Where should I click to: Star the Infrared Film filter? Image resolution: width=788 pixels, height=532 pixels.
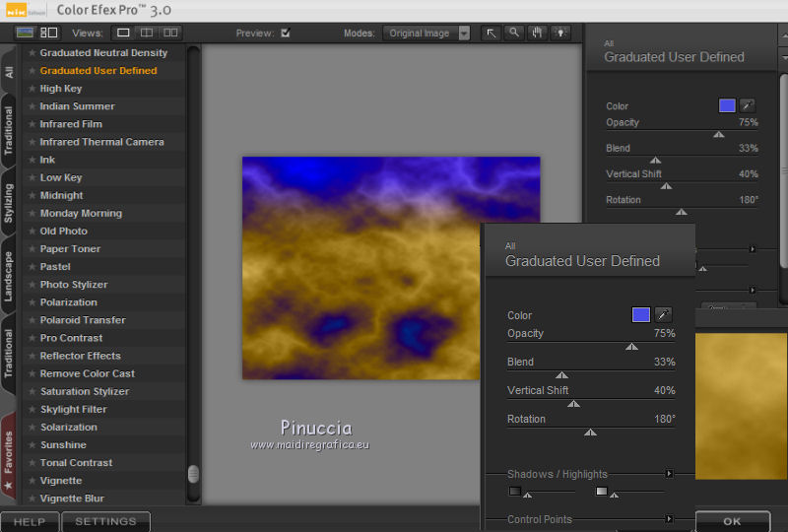pos(32,124)
